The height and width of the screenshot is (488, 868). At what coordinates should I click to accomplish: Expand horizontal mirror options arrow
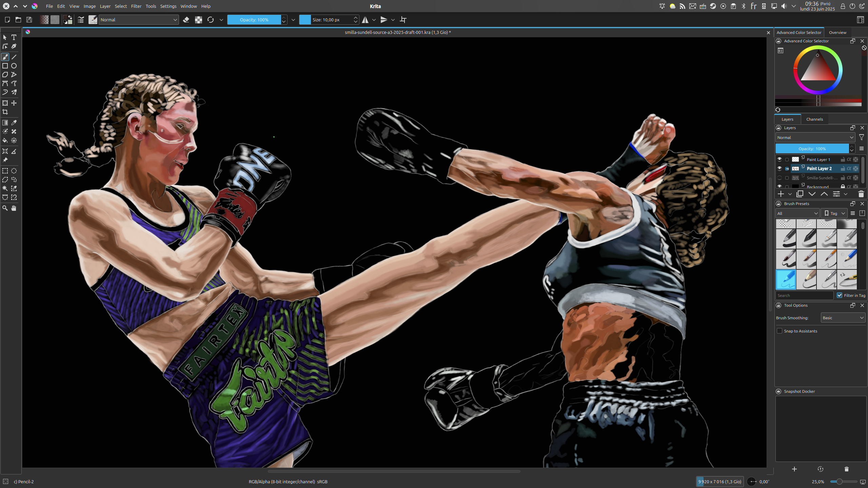pos(374,20)
